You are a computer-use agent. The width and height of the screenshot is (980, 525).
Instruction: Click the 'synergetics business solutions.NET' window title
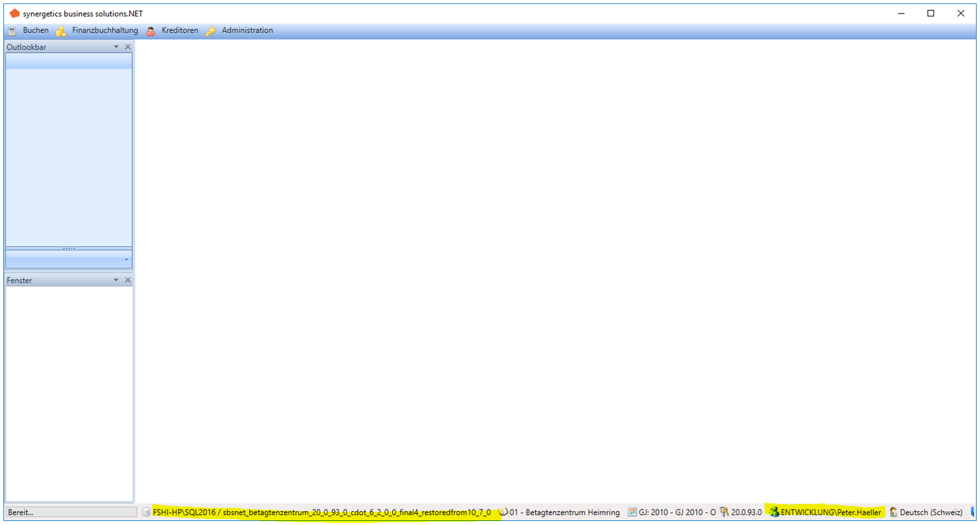[83, 13]
